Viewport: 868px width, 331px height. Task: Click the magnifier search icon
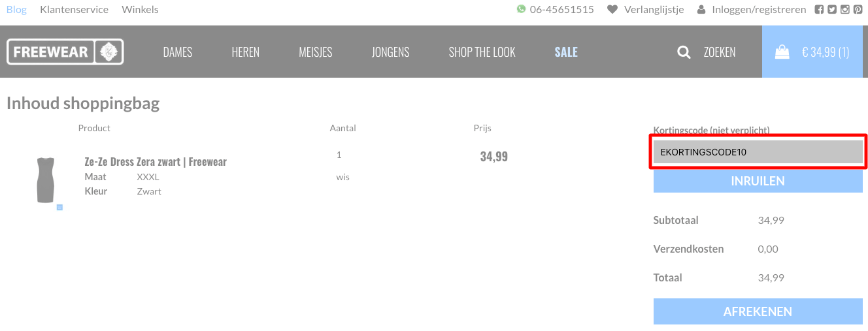click(x=684, y=52)
